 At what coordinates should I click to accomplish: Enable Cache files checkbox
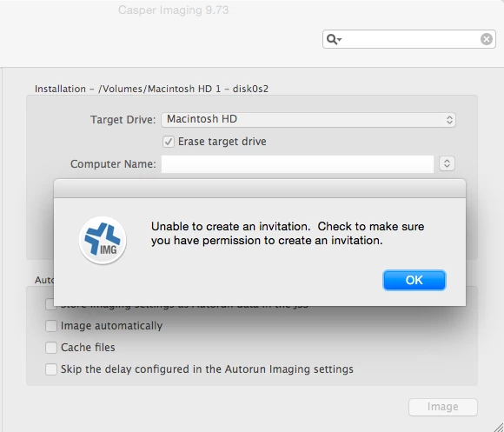tap(51, 348)
